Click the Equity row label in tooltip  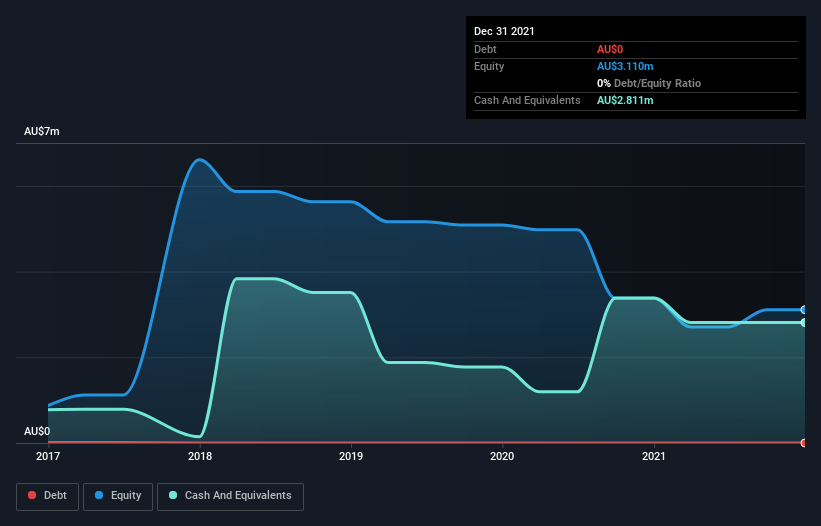pyautogui.click(x=489, y=66)
